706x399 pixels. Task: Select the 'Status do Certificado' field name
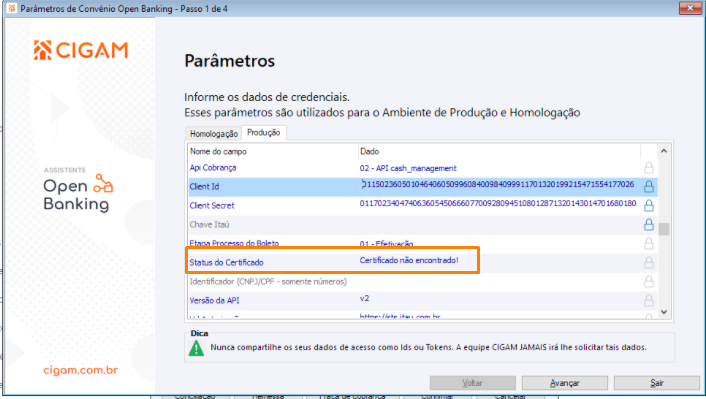(226, 262)
